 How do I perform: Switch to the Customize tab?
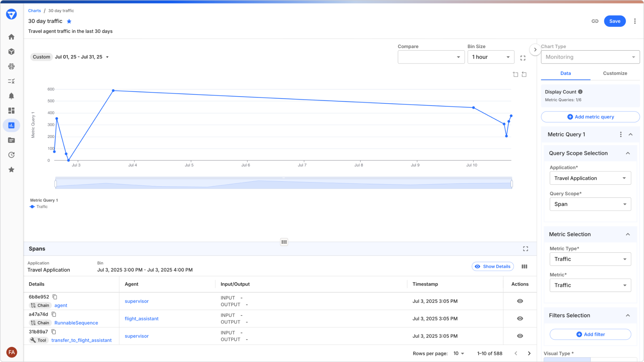click(x=615, y=73)
